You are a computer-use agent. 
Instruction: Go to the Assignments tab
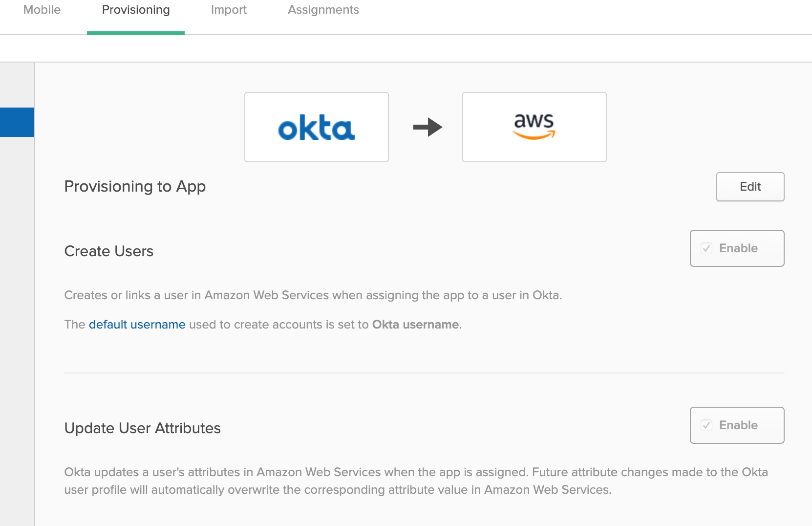(323, 10)
